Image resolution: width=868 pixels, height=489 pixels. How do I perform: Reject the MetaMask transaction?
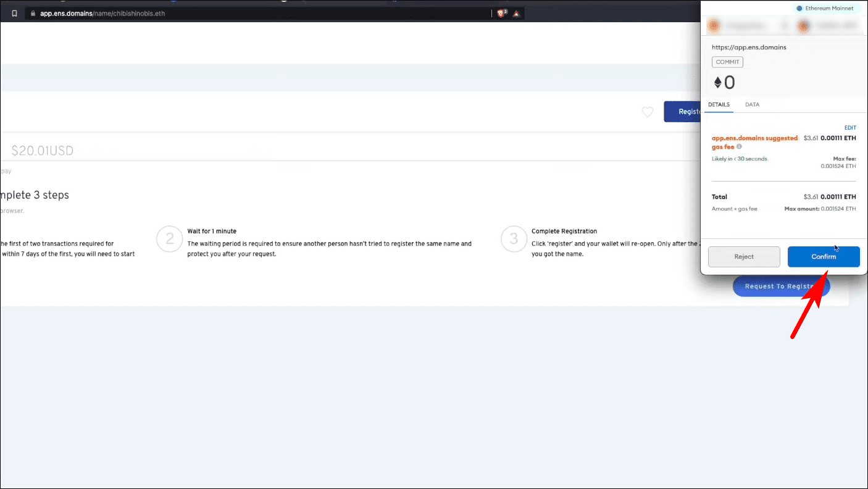(744, 257)
